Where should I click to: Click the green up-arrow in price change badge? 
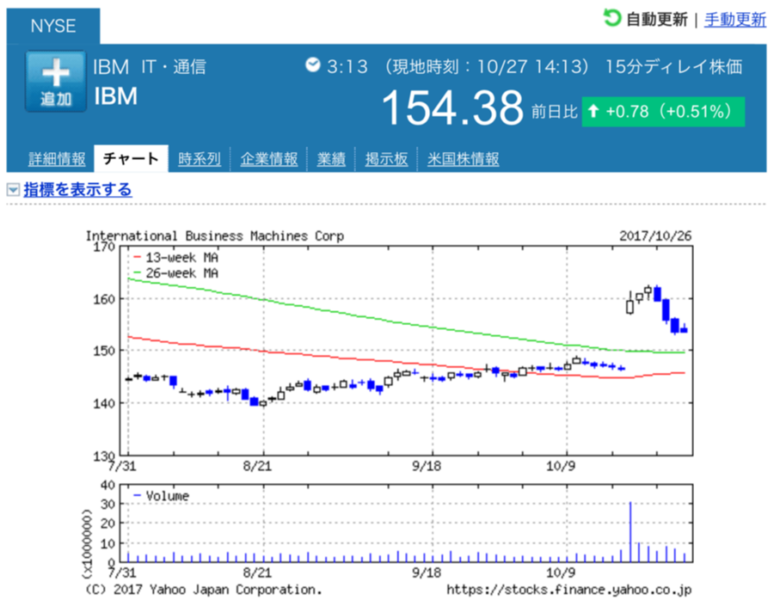point(593,111)
